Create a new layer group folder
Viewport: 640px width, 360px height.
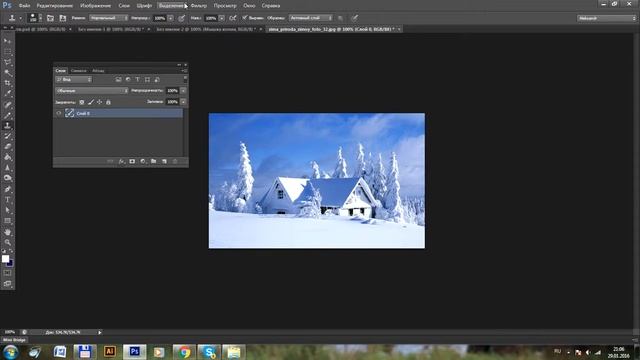(153, 162)
